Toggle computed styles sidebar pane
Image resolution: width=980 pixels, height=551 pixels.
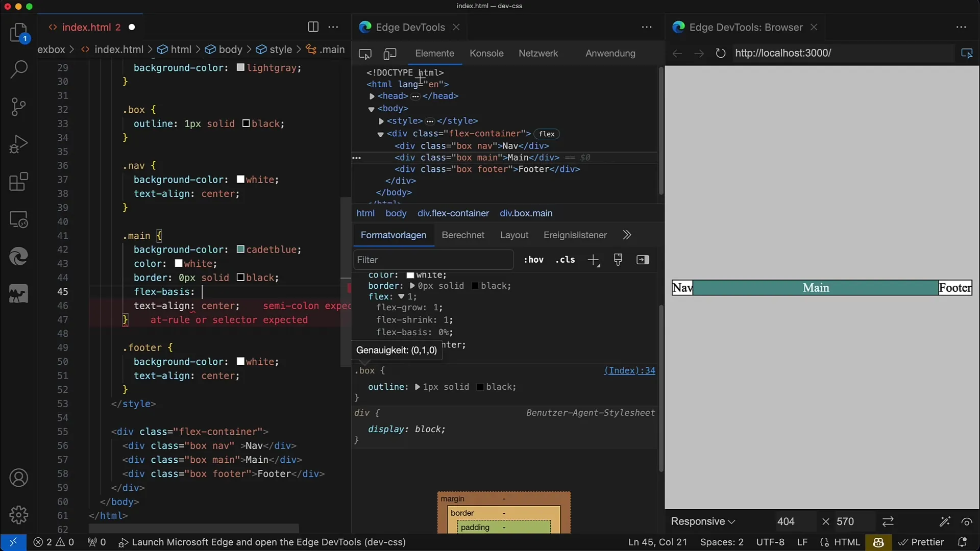click(x=643, y=260)
